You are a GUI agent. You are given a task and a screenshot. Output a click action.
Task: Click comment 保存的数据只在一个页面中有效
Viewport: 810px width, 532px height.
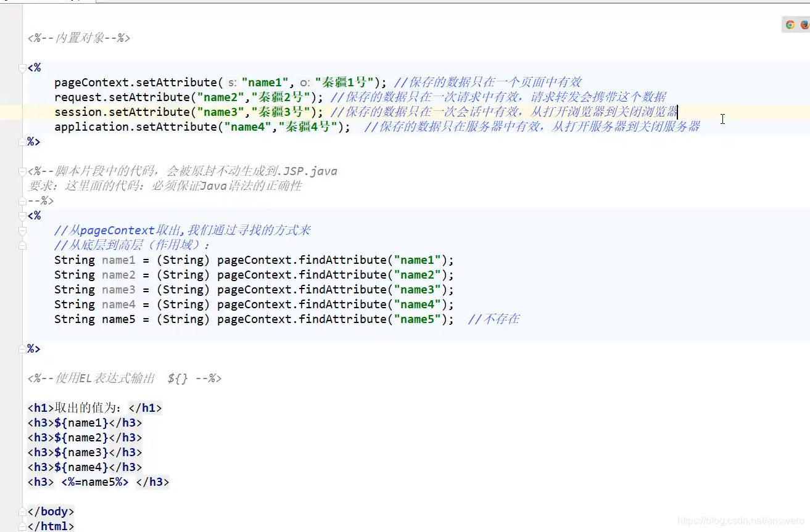coord(487,83)
